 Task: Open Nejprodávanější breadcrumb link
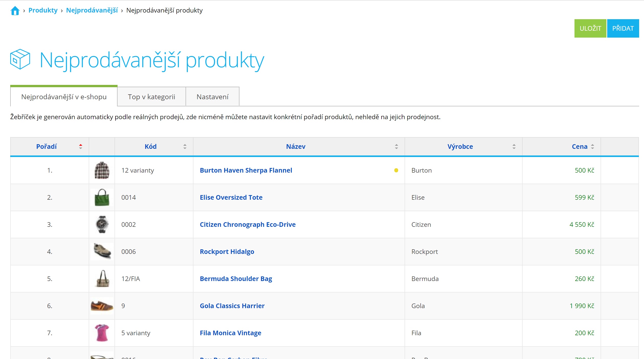tap(92, 10)
